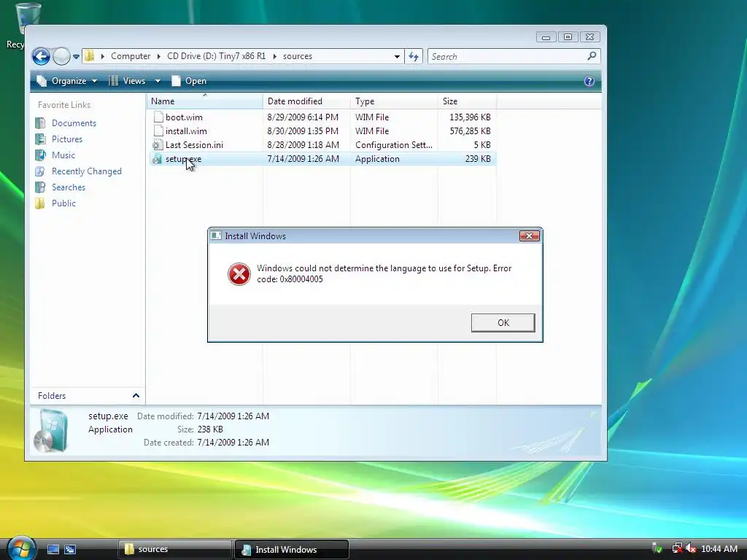
Task: Expand the Folders pane chevron
Action: coord(136,396)
